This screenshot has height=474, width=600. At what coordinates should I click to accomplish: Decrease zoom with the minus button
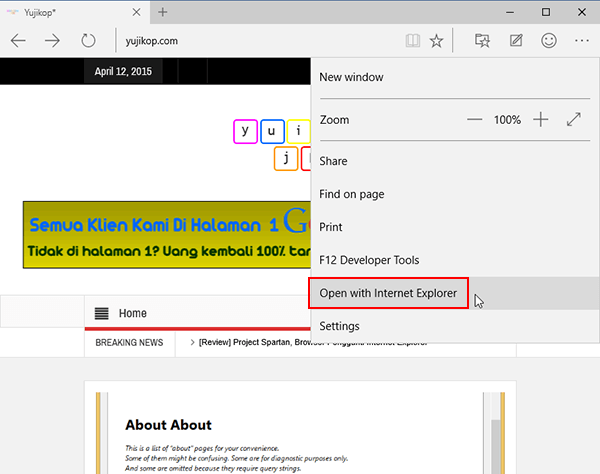point(474,120)
